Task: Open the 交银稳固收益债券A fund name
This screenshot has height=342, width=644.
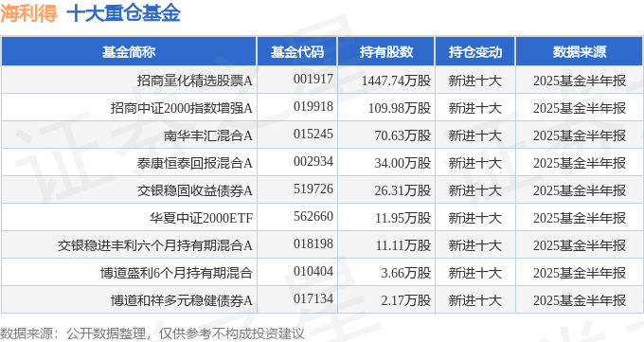Action: [195, 190]
